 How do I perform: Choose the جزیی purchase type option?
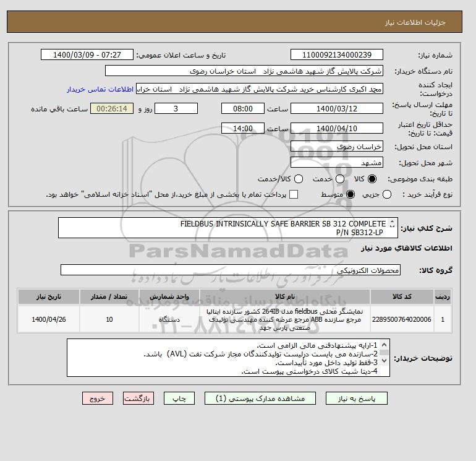pos(387,194)
